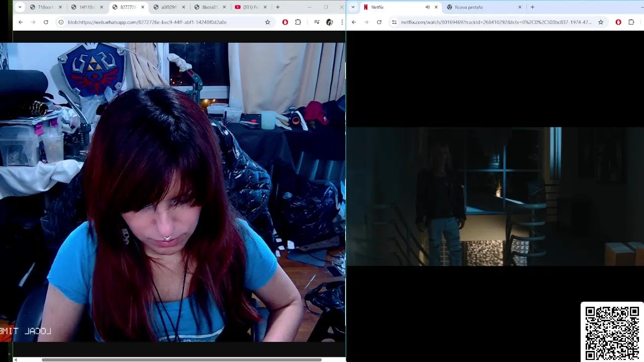
Task: Open a new tab in Netflix window
Action: (532, 7)
